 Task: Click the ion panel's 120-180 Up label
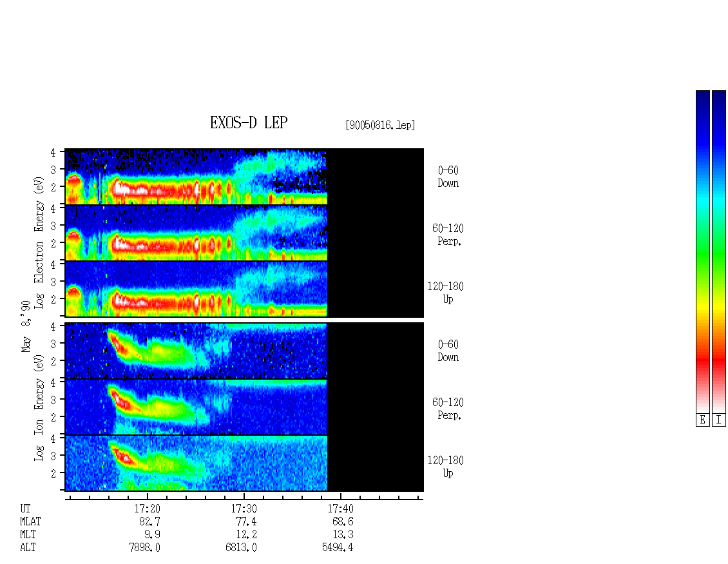[x=446, y=467]
